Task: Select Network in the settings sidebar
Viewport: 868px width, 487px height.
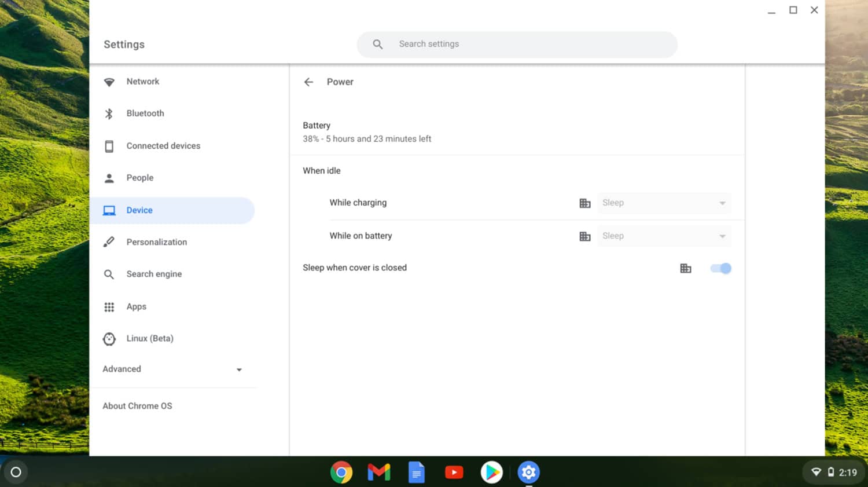Action: [x=172, y=82]
